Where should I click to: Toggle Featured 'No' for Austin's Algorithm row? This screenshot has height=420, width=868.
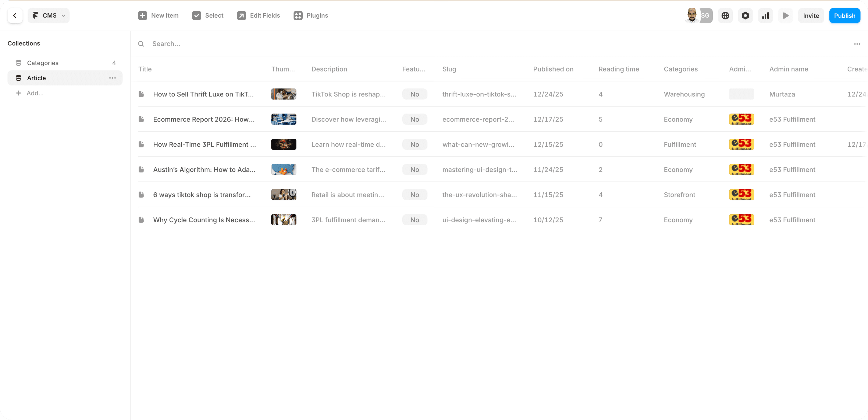coord(415,170)
